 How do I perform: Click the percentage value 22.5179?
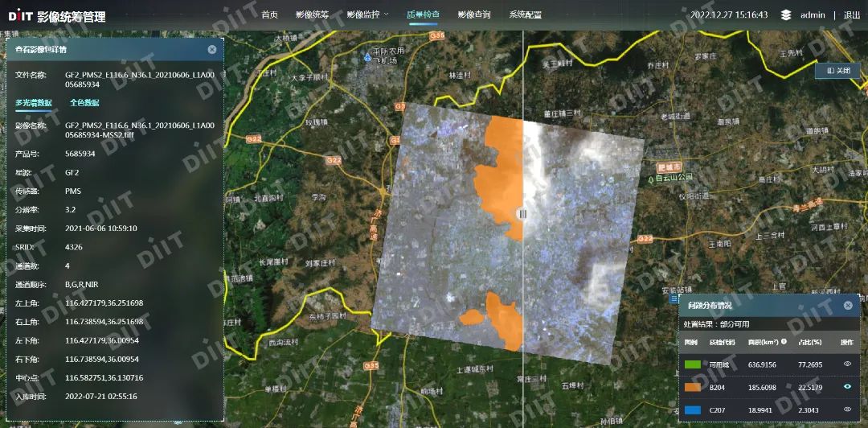[810, 387]
